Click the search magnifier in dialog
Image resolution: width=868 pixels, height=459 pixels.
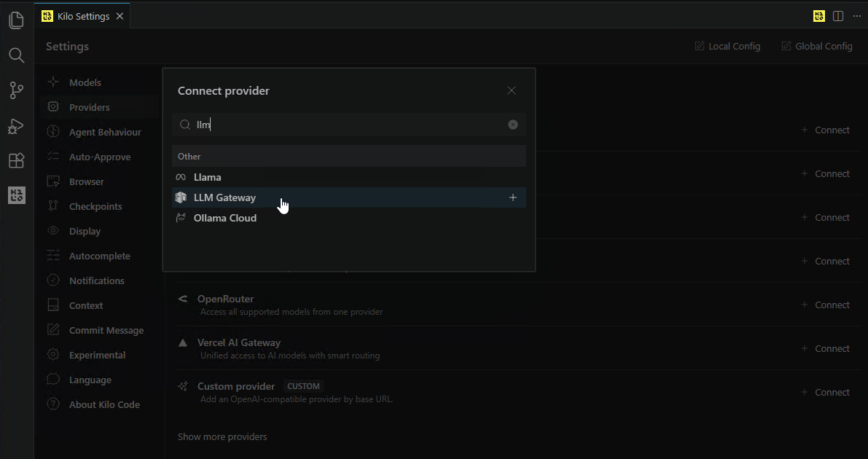point(185,125)
